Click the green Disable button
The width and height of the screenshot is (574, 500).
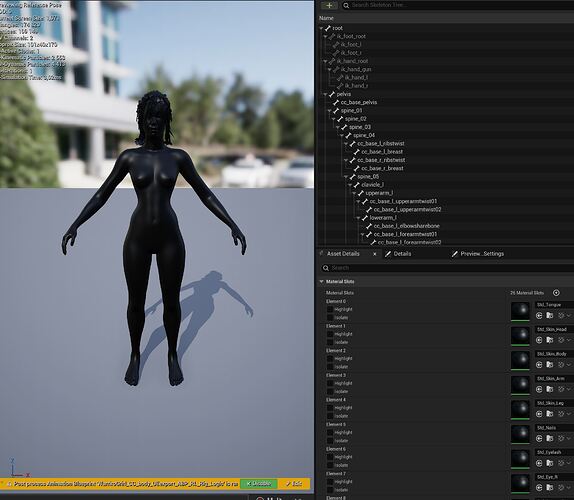coord(259,484)
